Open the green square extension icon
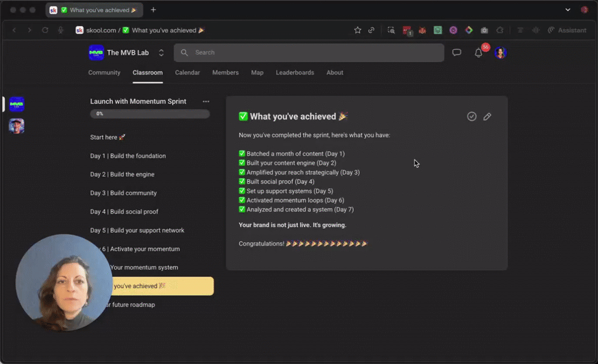Screen dimensions: 598x364 438,30
